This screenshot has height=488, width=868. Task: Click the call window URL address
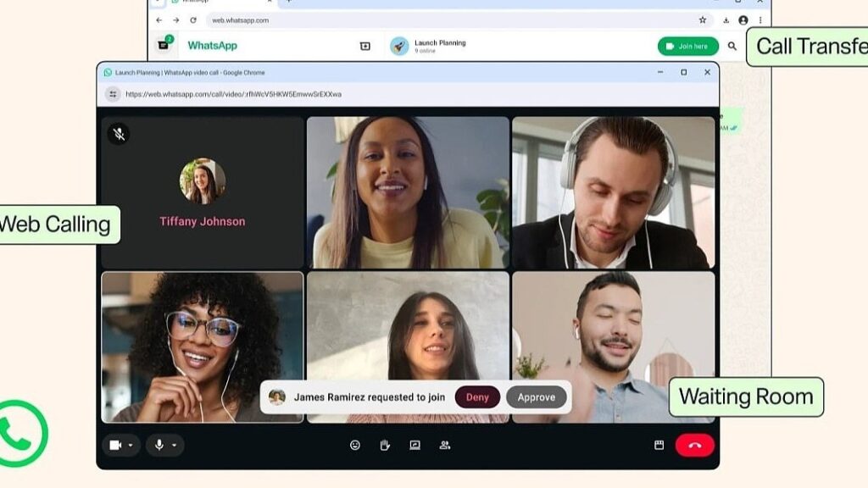233,95
